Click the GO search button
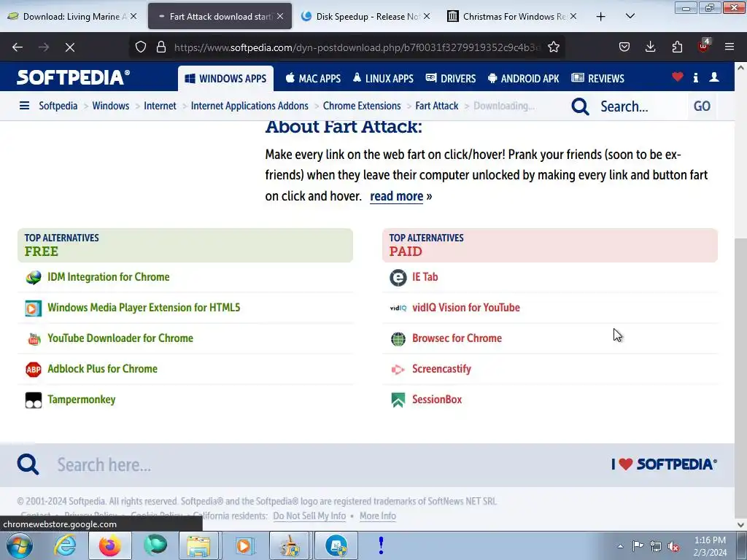Viewport: 747px width, 560px height. (x=702, y=106)
